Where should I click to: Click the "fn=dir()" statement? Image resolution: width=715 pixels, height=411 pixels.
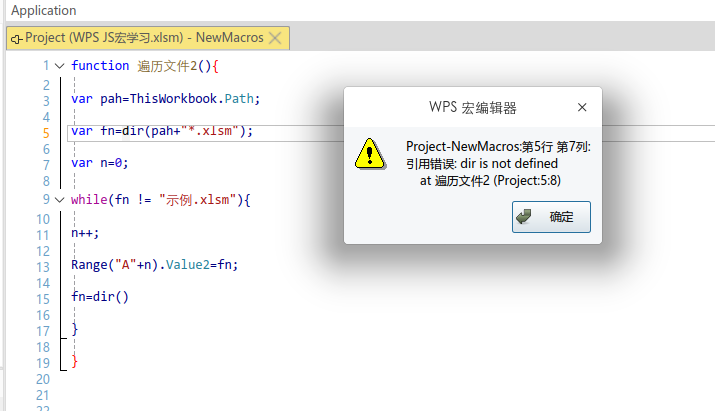click(x=100, y=297)
